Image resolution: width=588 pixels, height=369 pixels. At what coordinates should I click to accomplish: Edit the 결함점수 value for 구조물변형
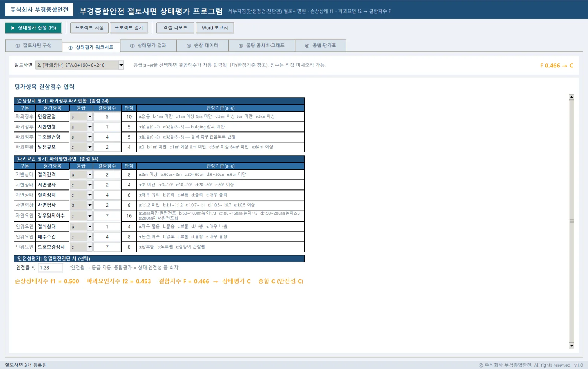coord(107,137)
